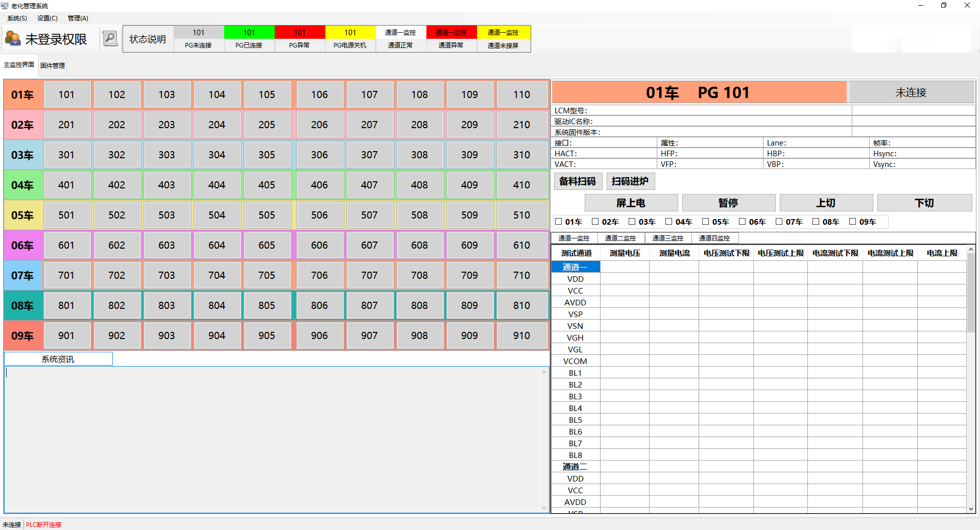Select PG unit 505 in 05车 row
Screen dimensions: 980x530
[x=267, y=215]
